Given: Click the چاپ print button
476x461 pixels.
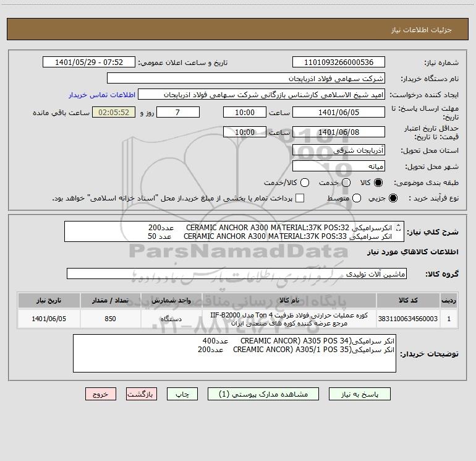Looking at the screenshot, I should [x=182, y=394].
